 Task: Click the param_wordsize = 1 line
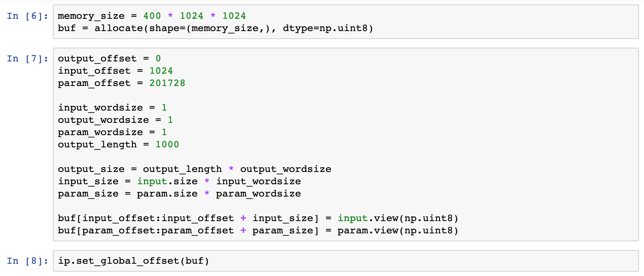112,132
